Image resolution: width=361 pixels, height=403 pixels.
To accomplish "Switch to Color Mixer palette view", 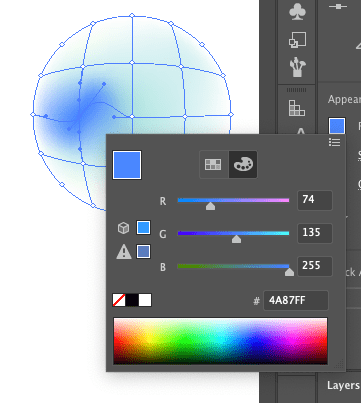I will pos(243,164).
